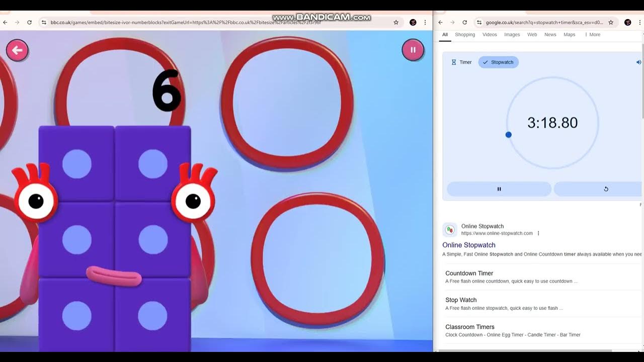Switch to the Timer mode
The height and width of the screenshot is (362, 644).
coord(461,62)
